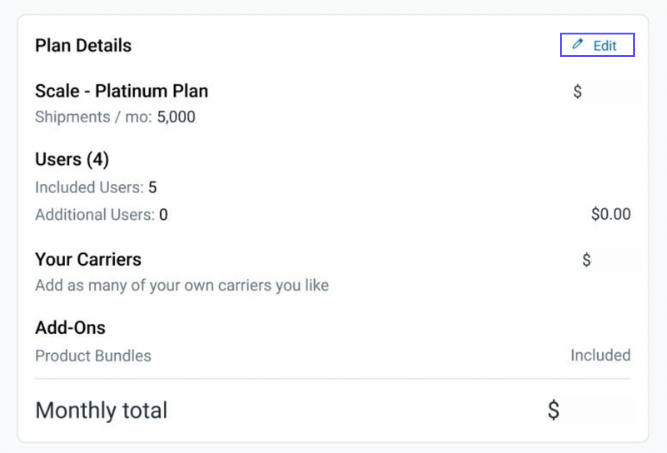The width and height of the screenshot is (667, 453).
Task: Click the Monthly total label
Action: click(101, 410)
